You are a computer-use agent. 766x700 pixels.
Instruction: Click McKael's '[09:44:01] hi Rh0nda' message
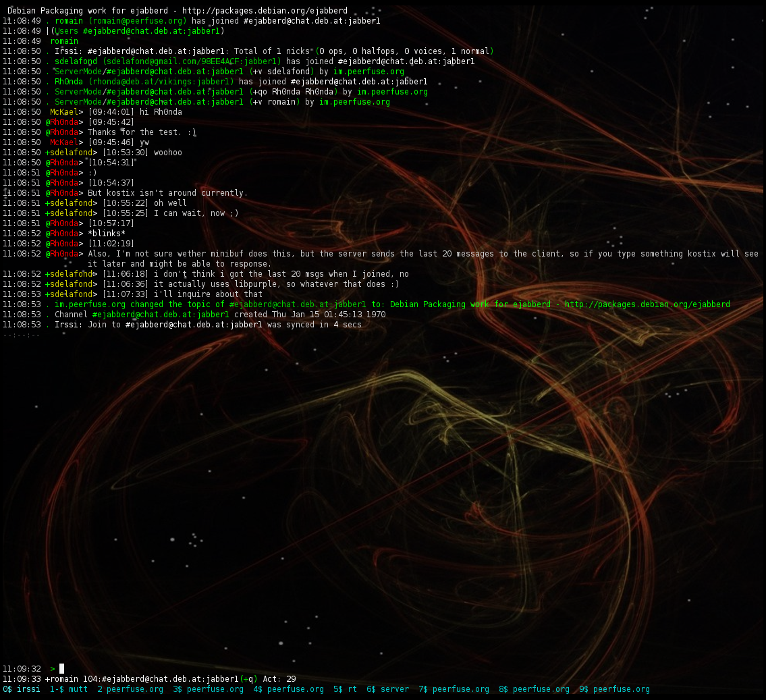pyautogui.click(x=135, y=111)
